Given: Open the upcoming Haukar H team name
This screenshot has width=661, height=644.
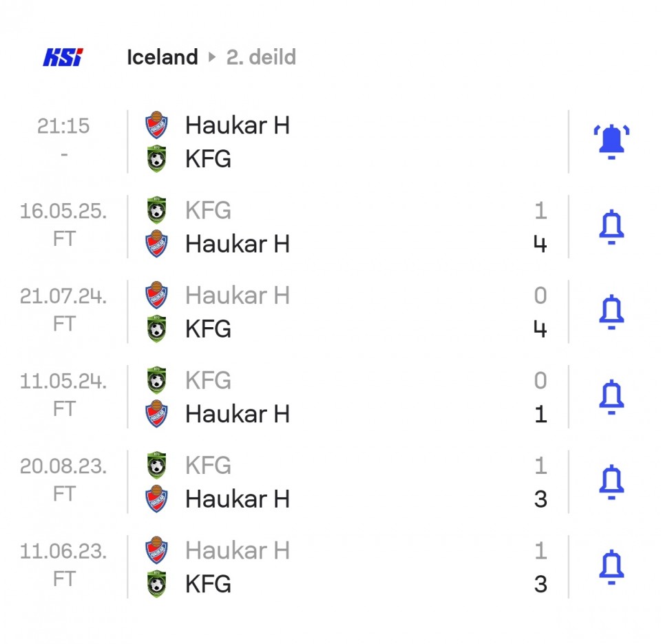Looking at the screenshot, I should click(238, 125).
